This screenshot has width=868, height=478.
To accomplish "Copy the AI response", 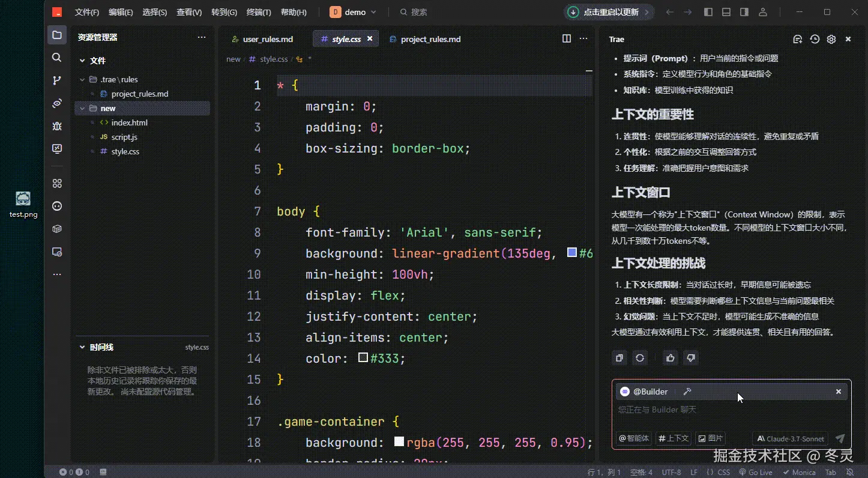I will [x=619, y=358].
